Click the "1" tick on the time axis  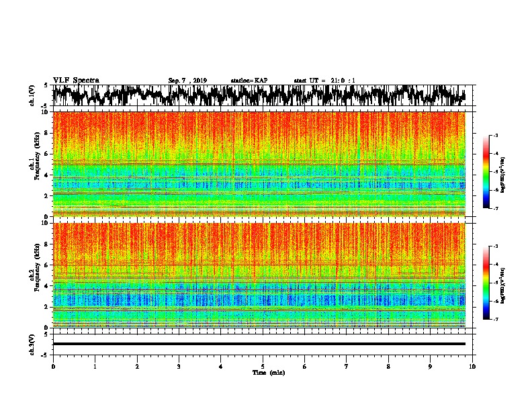coord(95,367)
